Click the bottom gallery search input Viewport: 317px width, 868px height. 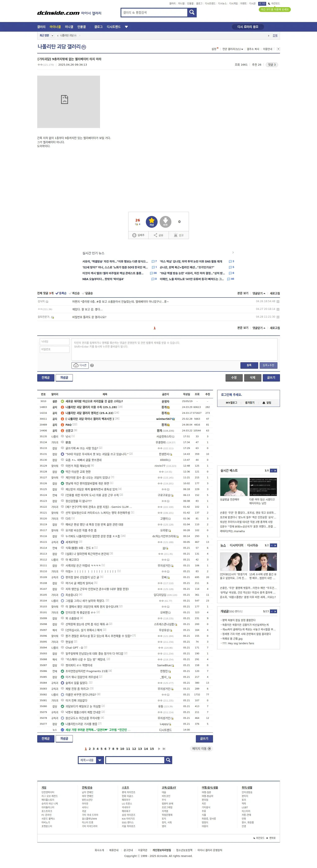coord(135,760)
